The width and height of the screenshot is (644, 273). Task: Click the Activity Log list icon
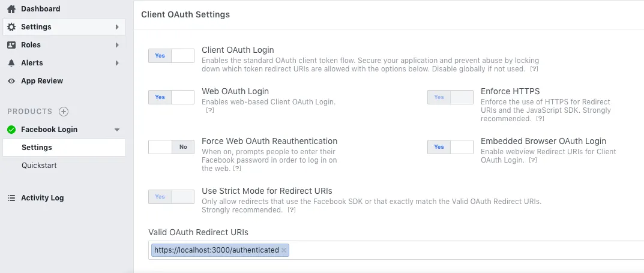tap(11, 198)
